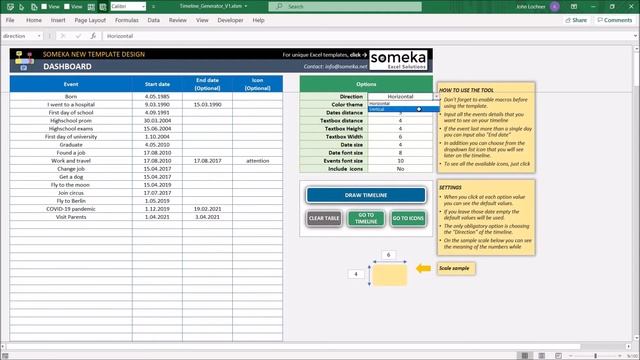
Task: Click the timeline logo icon on Dashboard header
Action: (x=24, y=60)
